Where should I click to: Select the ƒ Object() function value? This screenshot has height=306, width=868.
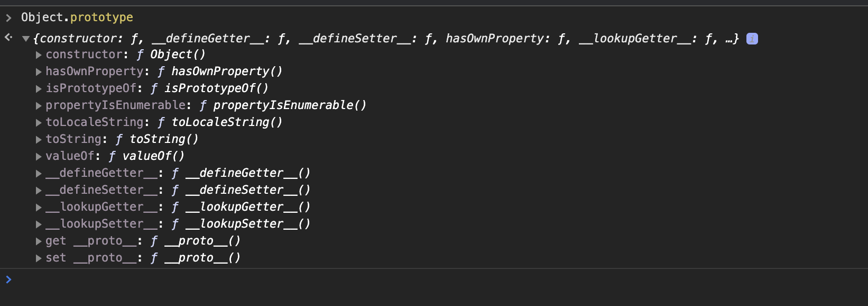pyautogui.click(x=171, y=55)
